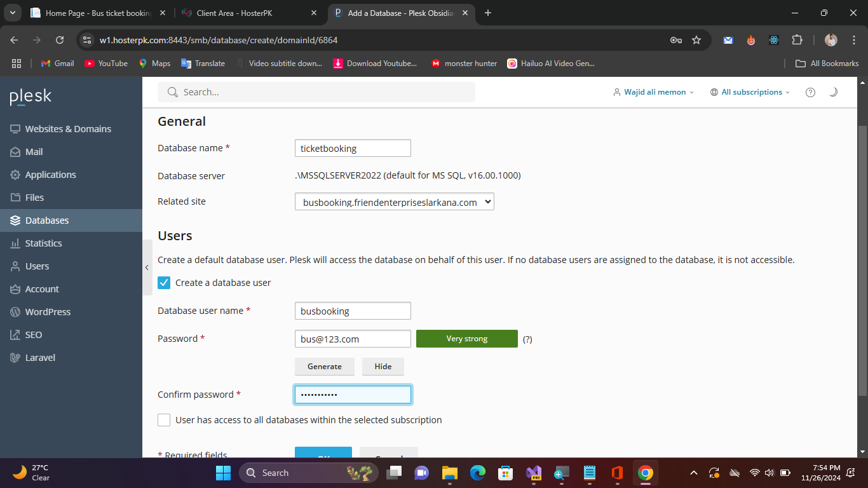
Task: Hide the password using Hide button
Action: [x=383, y=367]
